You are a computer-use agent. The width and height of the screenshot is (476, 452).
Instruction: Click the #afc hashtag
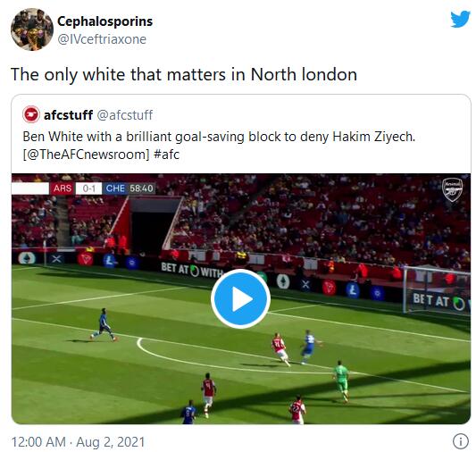[167, 155]
